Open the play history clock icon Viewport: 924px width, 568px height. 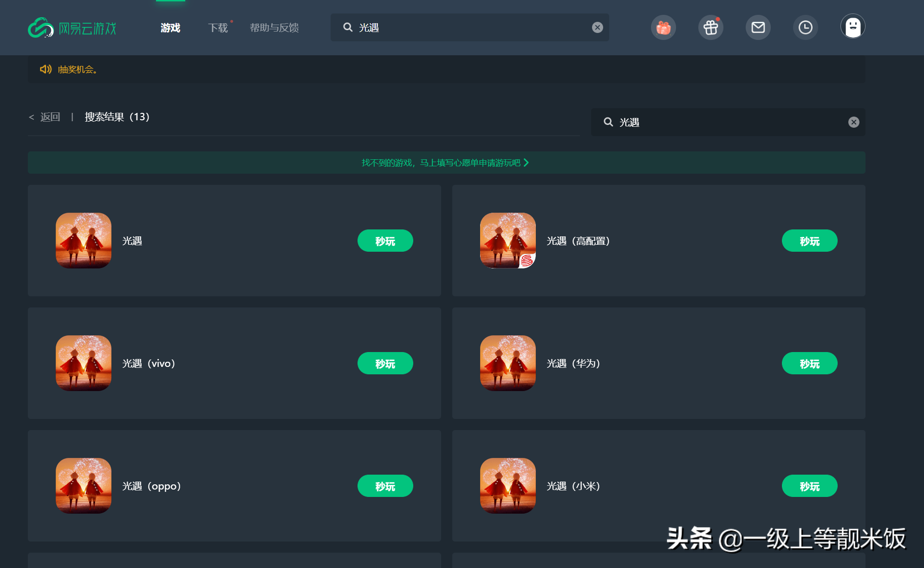click(805, 28)
